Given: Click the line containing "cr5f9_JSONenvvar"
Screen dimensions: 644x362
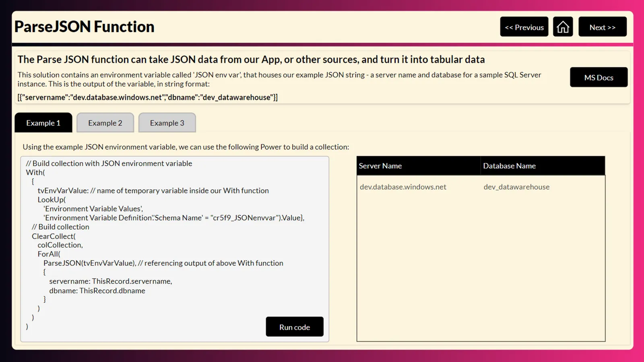Looking at the screenshot, I should 174,218.
